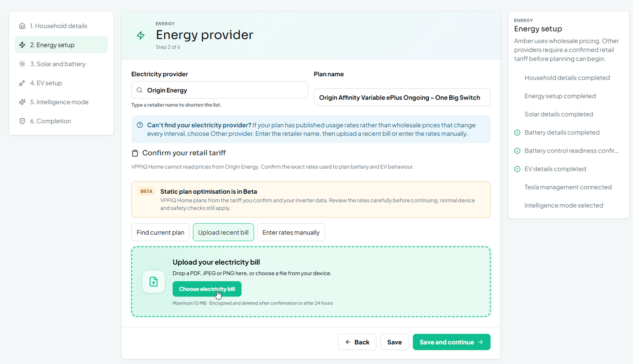Click the clipboard icon by Confirm your retail tariff

135,153
